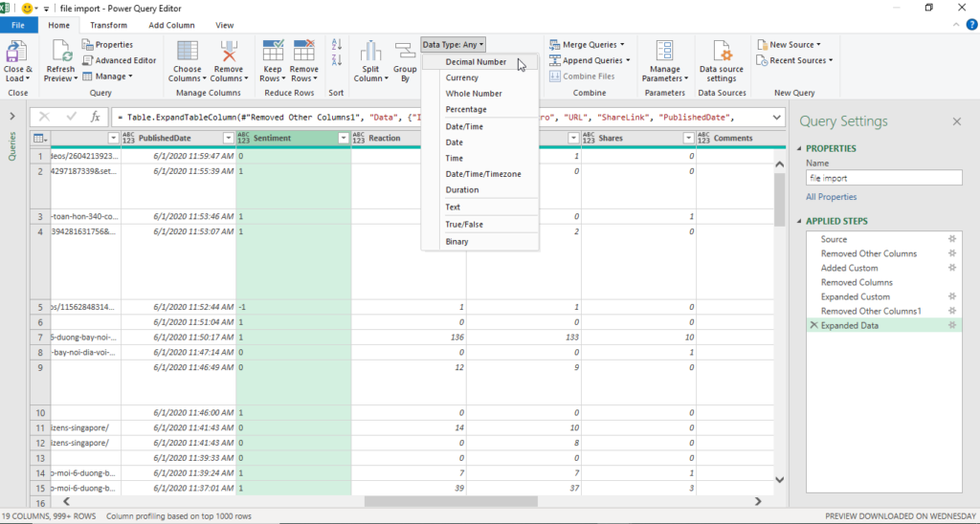Select the Removed Other Columns step
Image resolution: width=980 pixels, height=524 pixels.
coord(869,253)
